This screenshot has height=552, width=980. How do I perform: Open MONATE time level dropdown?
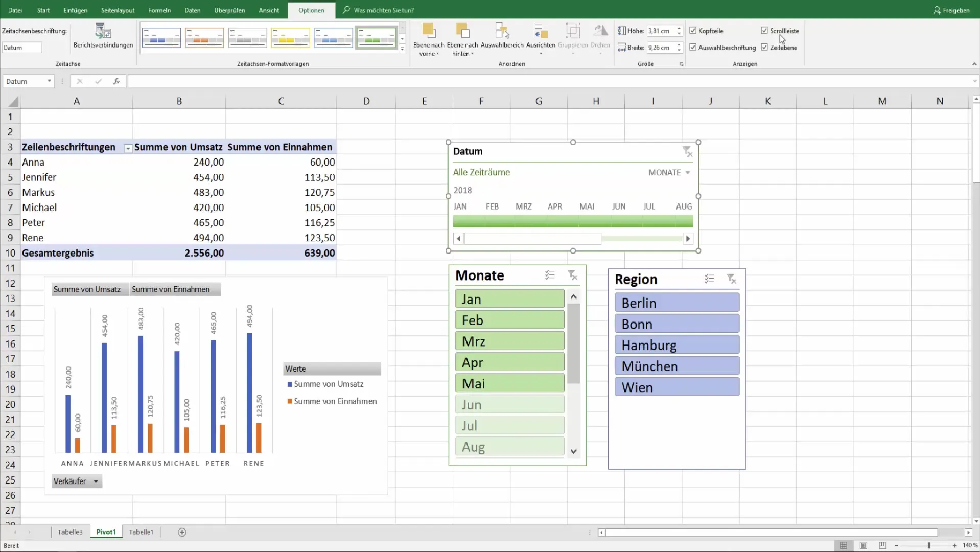pos(669,173)
